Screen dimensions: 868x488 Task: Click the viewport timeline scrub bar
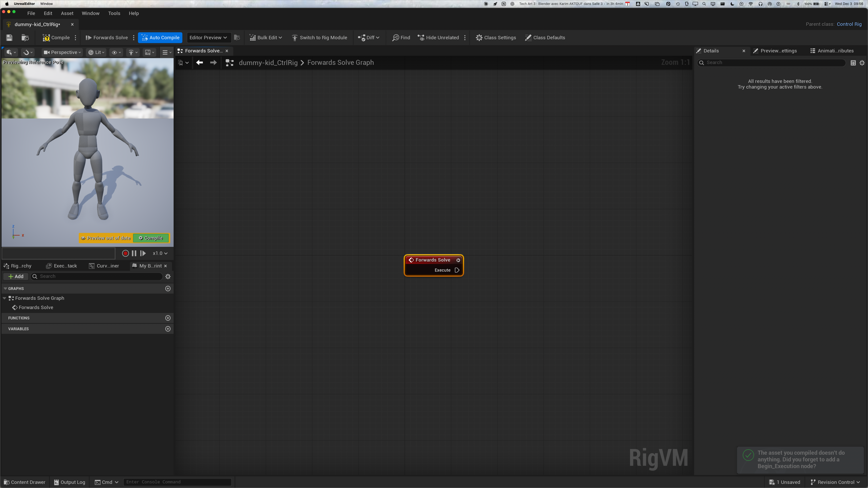tap(59, 254)
